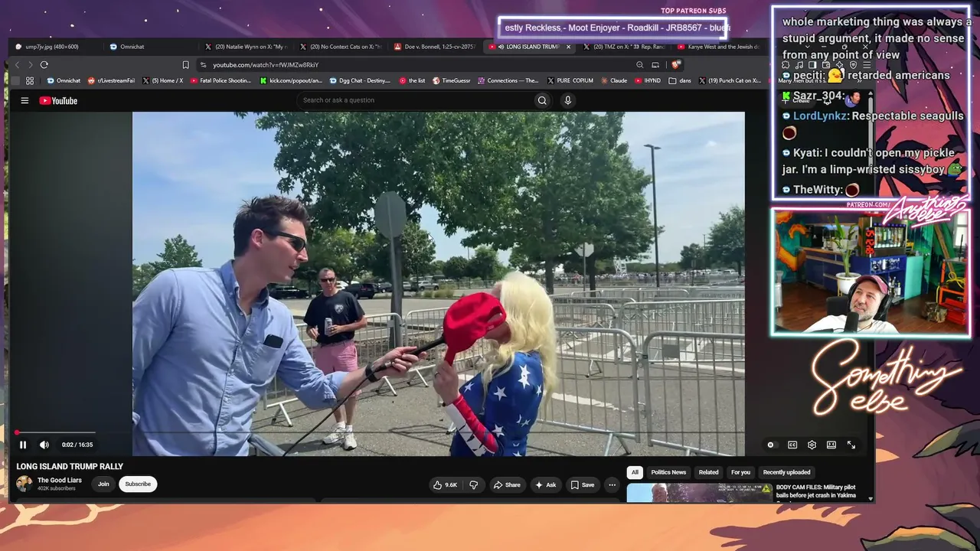Switch to the TMZ on X tab

click(x=625, y=47)
